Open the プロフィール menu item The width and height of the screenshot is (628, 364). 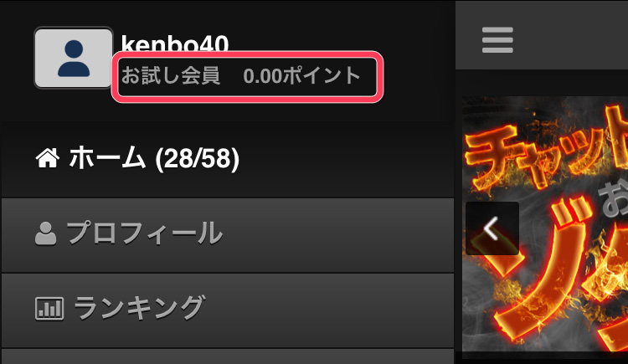[228, 235]
